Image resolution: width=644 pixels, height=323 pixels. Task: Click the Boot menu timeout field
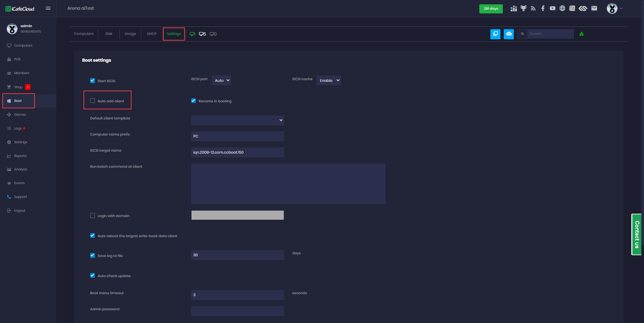(x=237, y=295)
